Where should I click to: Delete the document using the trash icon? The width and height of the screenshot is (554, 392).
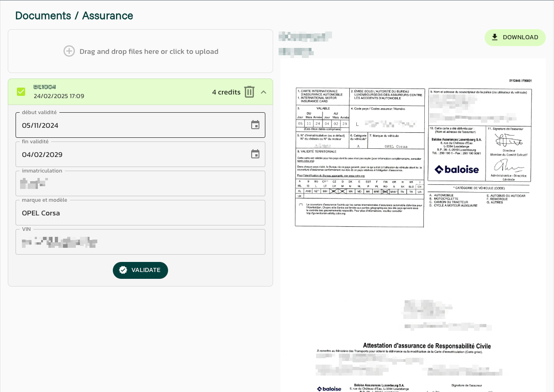coord(249,92)
